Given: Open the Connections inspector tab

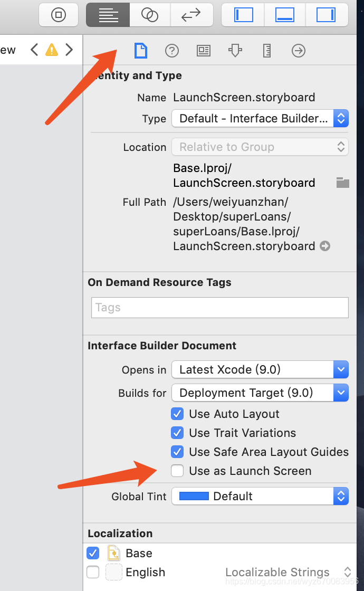Looking at the screenshot, I should click(x=299, y=51).
